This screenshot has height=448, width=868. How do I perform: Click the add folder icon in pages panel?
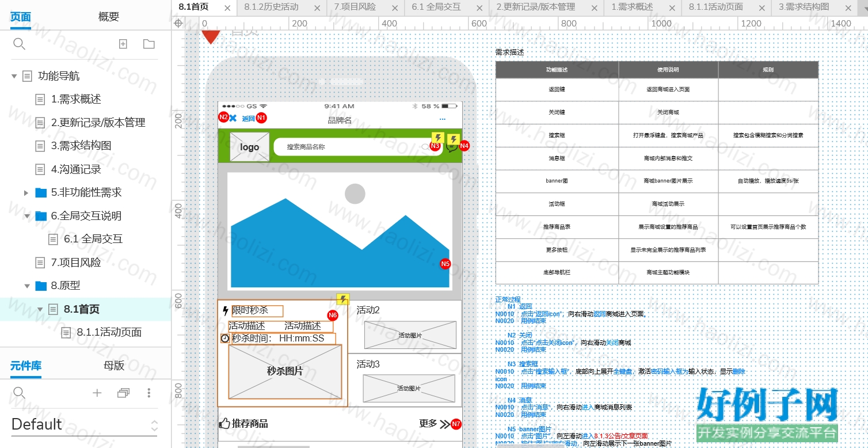[x=149, y=44]
